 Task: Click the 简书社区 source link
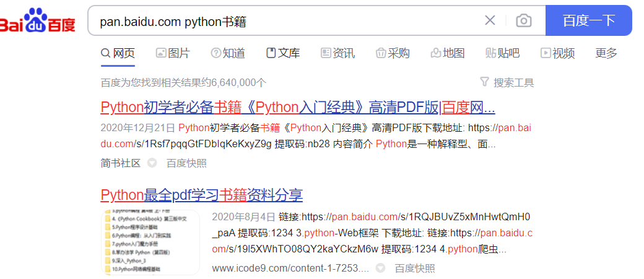[121, 163]
